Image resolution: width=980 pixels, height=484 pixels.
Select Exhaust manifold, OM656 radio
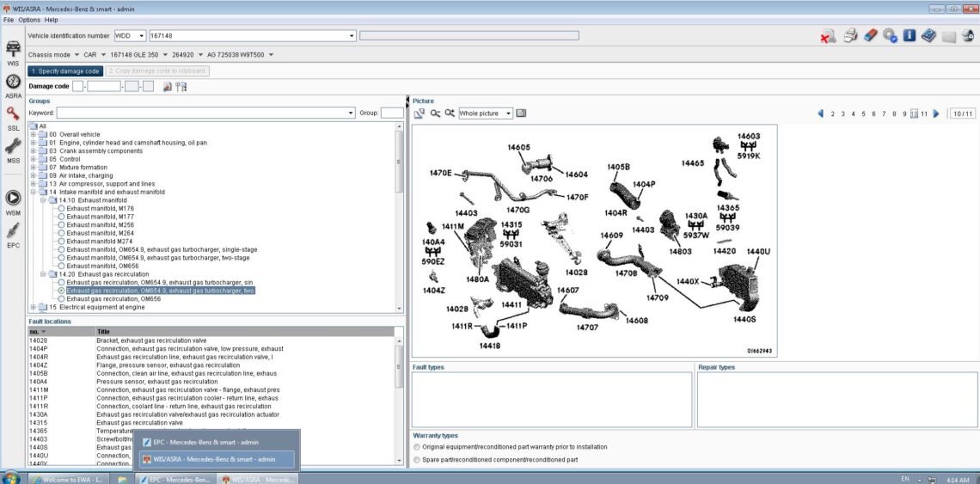61,266
